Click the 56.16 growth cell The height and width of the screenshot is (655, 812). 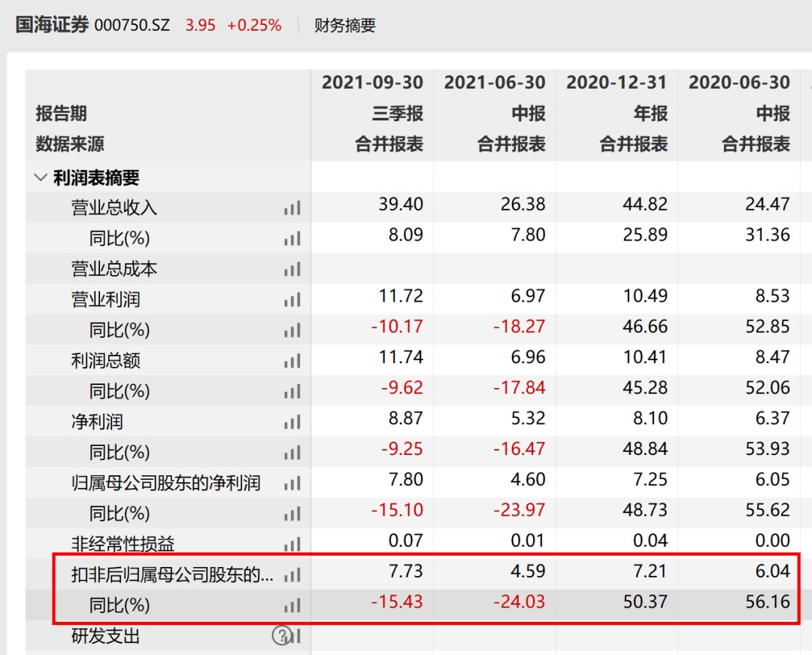(x=768, y=601)
